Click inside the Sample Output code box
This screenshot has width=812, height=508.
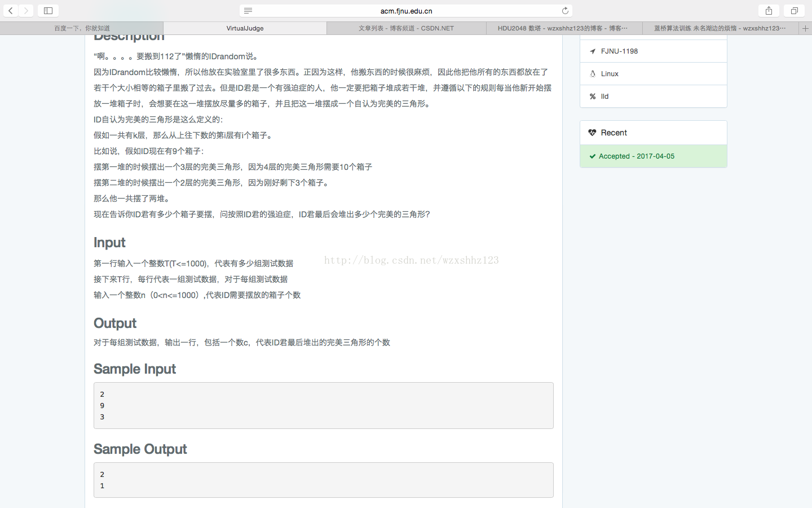324,480
